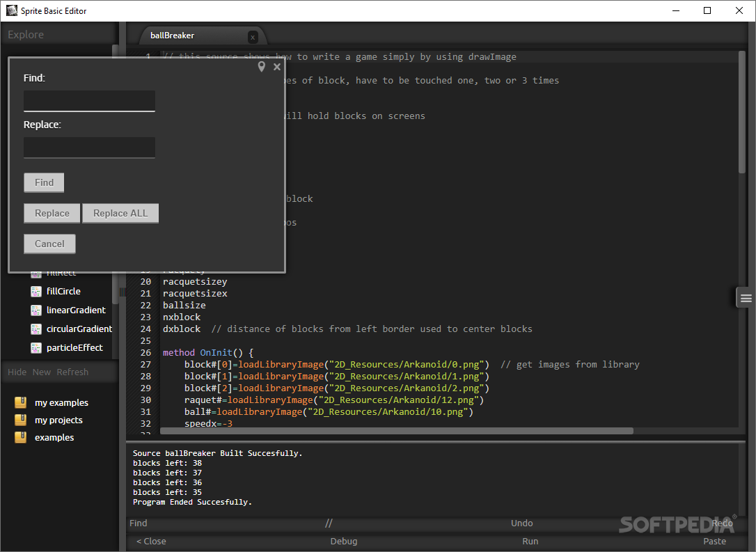Open the my projects folder icon
This screenshot has height=552, width=756.
point(21,420)
